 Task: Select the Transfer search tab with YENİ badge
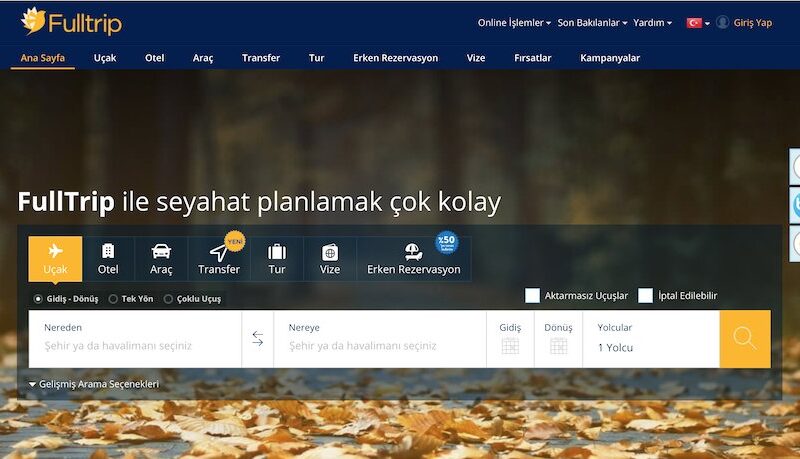[x=219, y=259]
